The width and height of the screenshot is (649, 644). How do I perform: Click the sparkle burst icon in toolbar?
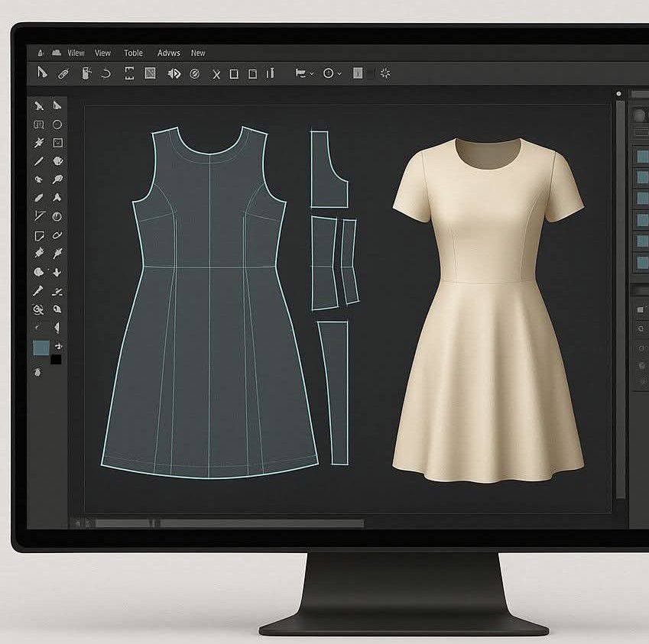pos(385,73)
